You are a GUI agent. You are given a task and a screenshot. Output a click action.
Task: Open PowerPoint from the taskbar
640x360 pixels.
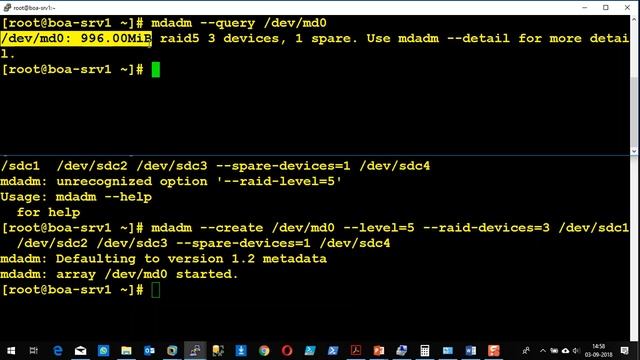coord(379,351)
